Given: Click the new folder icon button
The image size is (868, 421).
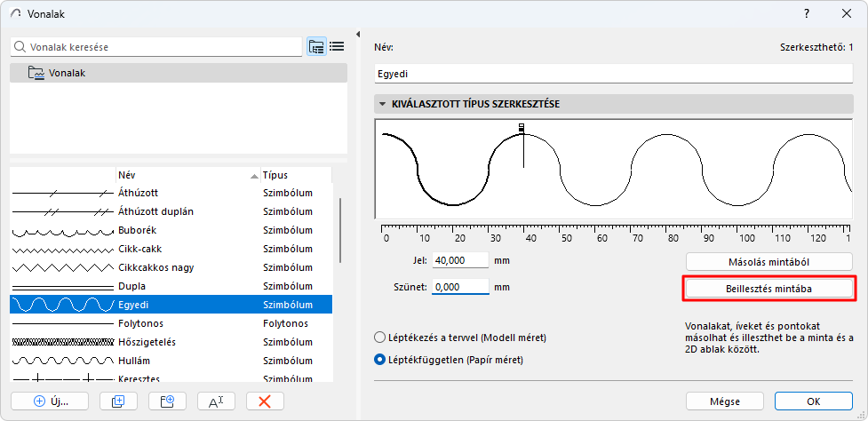Looking at the screenshot, I should point(168,401).
